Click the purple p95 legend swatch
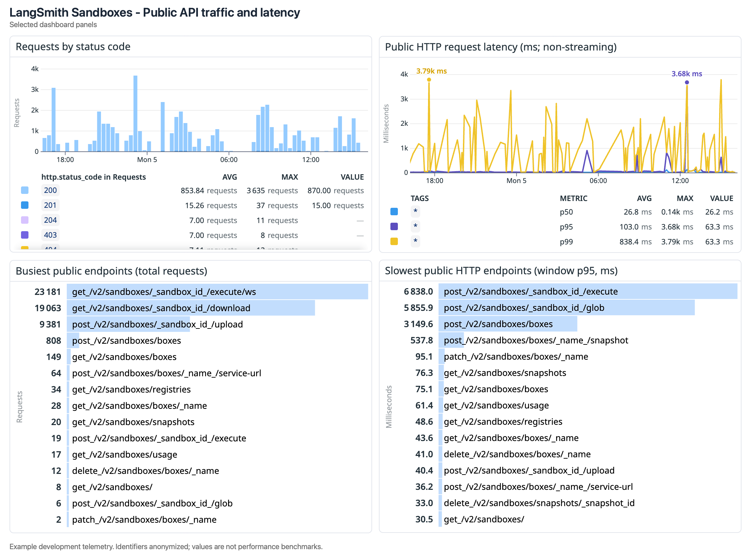Viewport: 751px width, 560px height. tap(394, 226)
